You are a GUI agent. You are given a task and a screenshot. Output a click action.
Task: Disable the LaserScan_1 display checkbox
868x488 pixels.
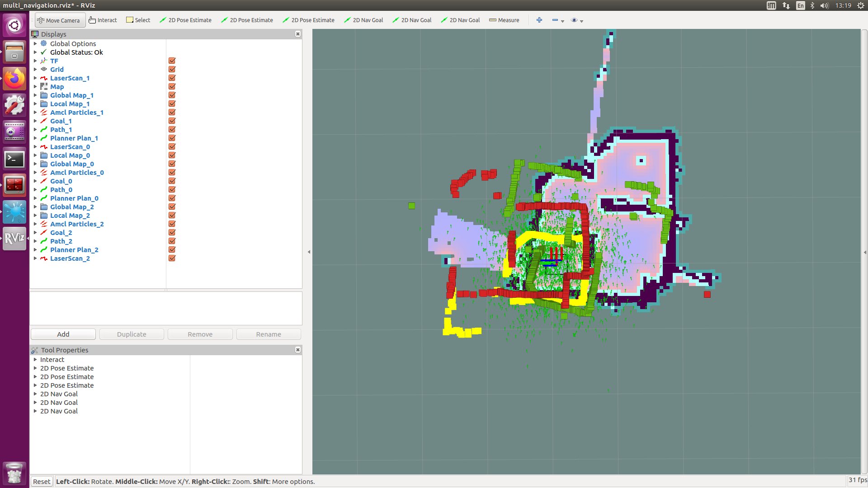[172, 78]
